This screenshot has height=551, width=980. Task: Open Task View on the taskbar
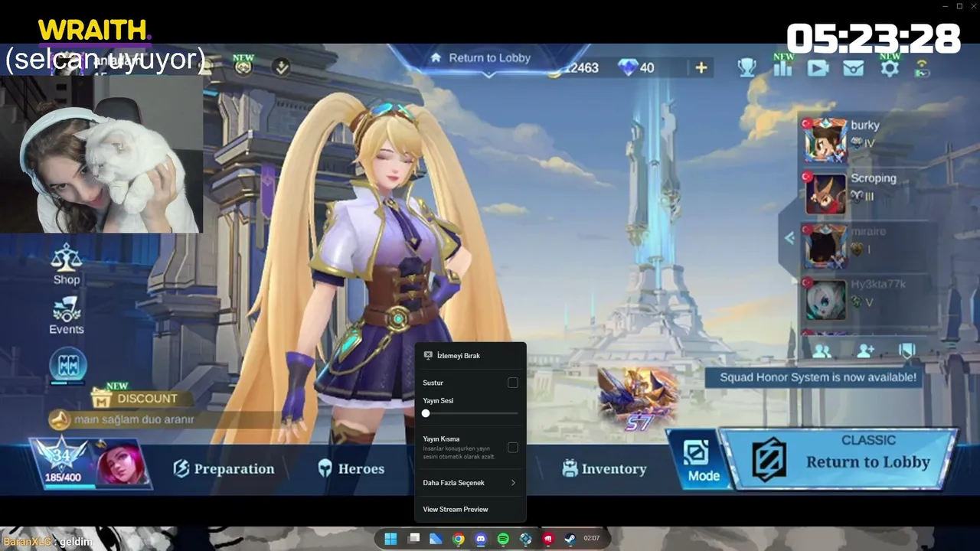pyautogui.click(x=414, y=539)
